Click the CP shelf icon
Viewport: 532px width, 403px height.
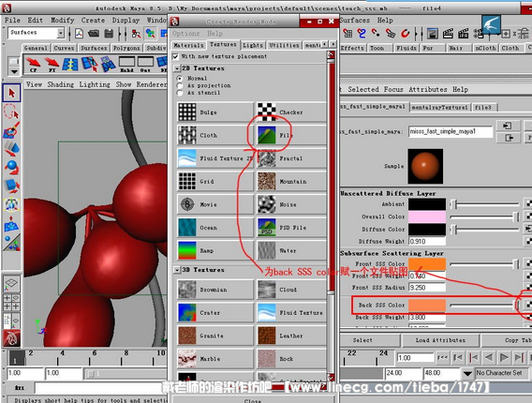pyautogui.click(x=34, y=65)
